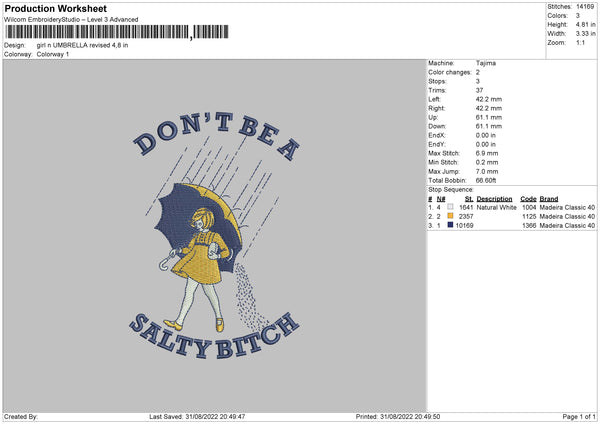Click the 'Printed: 31/08/2022 20:49:50' text
The image size is (600, 424).
[398, 416]
